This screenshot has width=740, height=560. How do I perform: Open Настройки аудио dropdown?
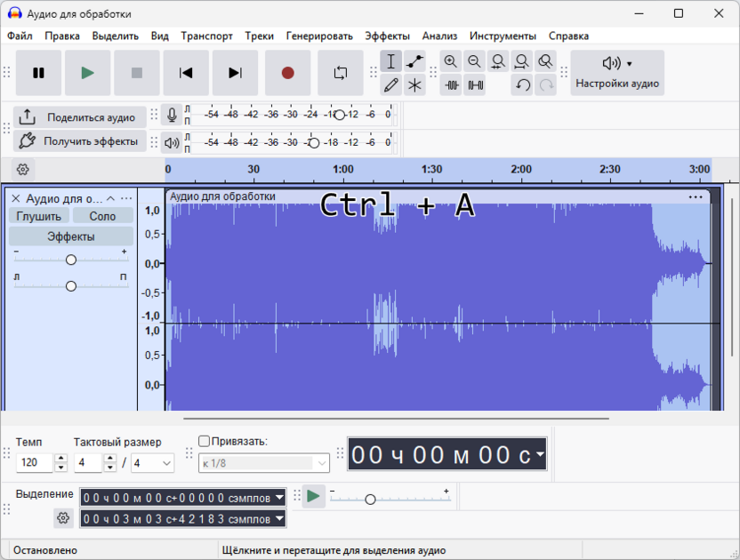(x=617, y=73)
